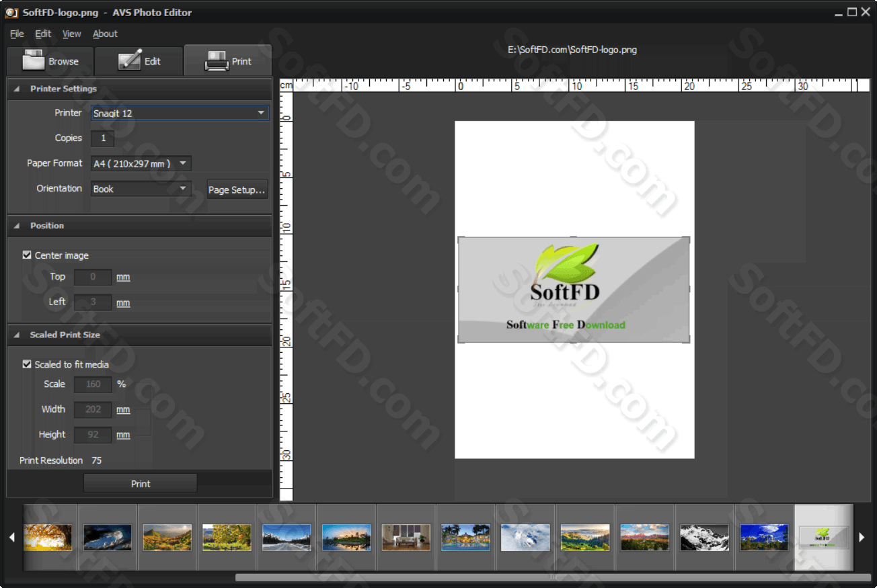This screenshot has height=588, width=877.
Task: Select the SoftFD logo image on page preview
Action: pos(574,290)
